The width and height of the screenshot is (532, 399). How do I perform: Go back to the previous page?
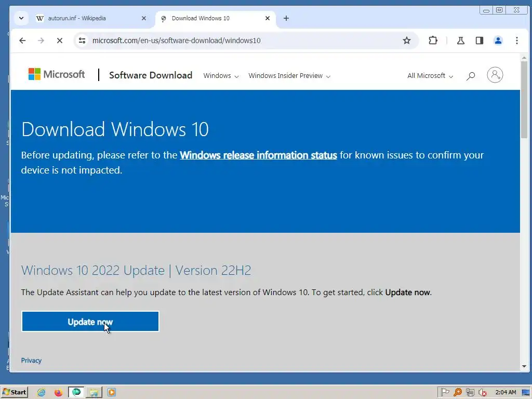tap(22, 41)
